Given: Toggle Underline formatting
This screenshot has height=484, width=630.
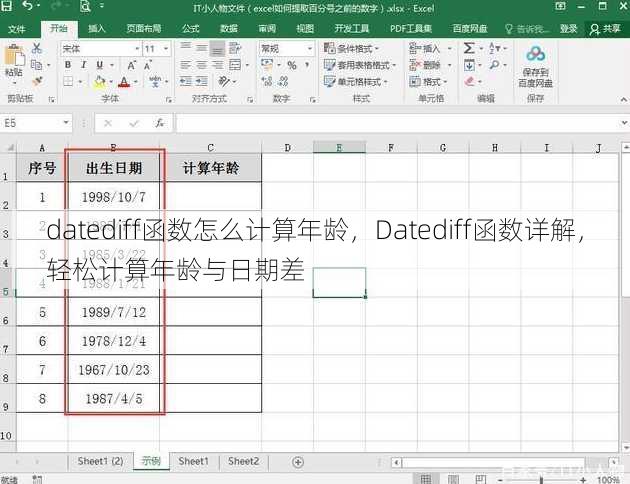Looking at the screenshot, I should [x=100, y=65].
